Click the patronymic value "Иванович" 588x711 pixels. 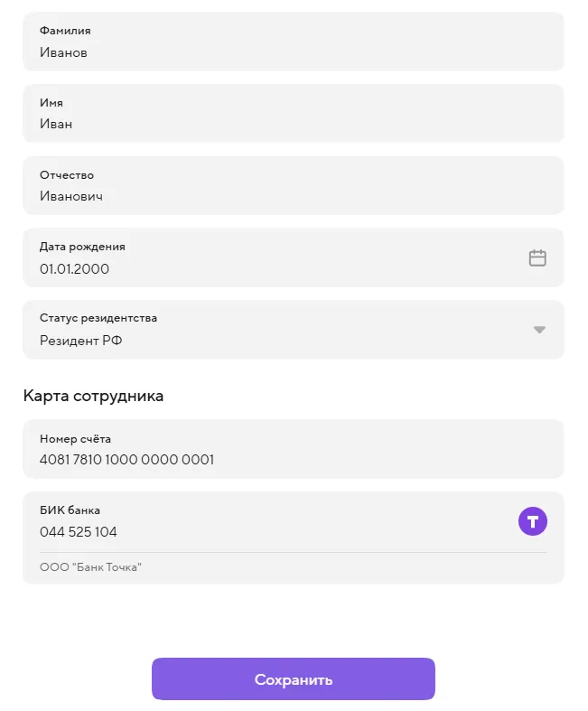click(71, 196)
